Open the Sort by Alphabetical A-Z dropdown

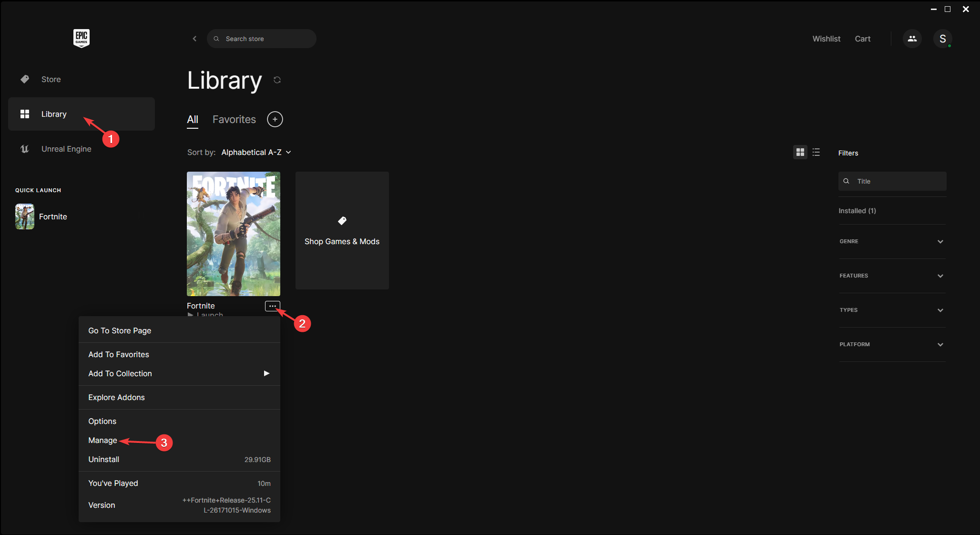(x=256, y=152)
